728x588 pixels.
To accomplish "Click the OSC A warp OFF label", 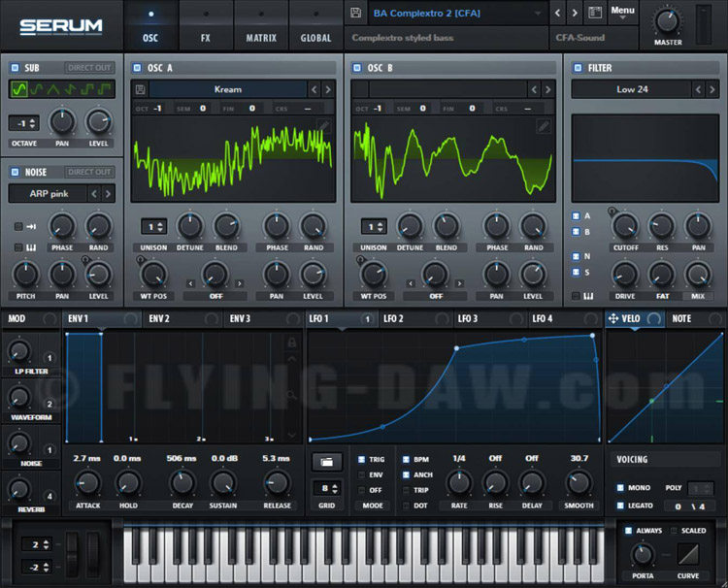I will [215, 296].
